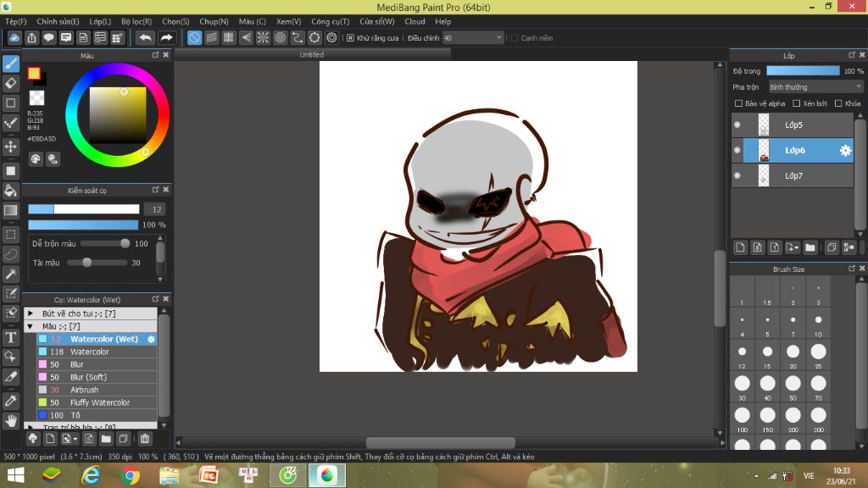Select the Eyedropper tool

click(11, 401)
